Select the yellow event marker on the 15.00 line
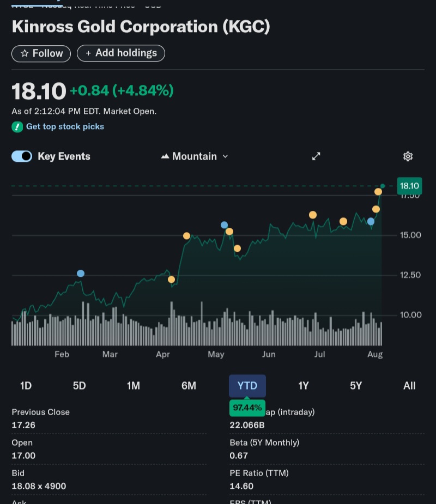This screenshot has height=504, width=436. [x=186, y=236]
